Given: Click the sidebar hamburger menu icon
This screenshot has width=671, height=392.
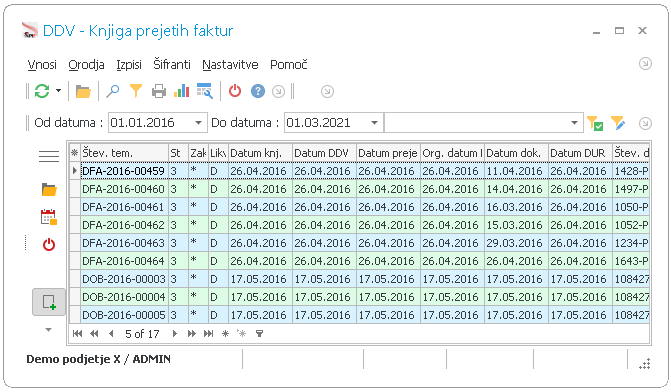Looking at the screenshot, I should 49,157.
